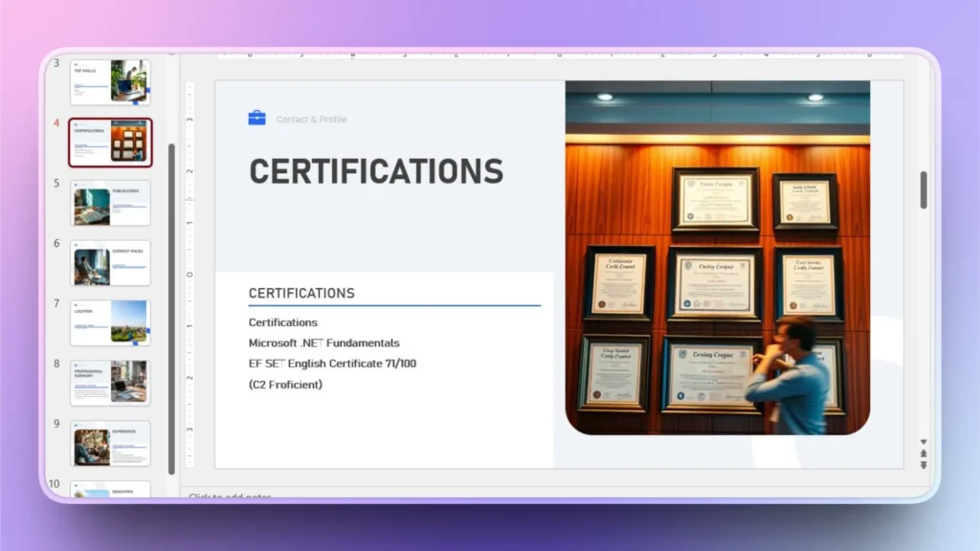Select the "Education" slide thumbnail
Screen dimensions: 980x551
pyautogui.click(x=109, y=491)
